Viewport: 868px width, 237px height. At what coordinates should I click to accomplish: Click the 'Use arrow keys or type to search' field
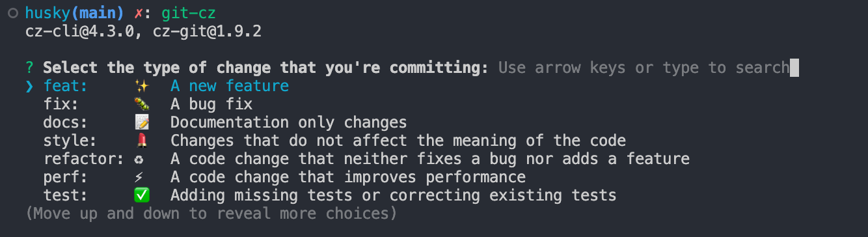[x=644, y=68]
